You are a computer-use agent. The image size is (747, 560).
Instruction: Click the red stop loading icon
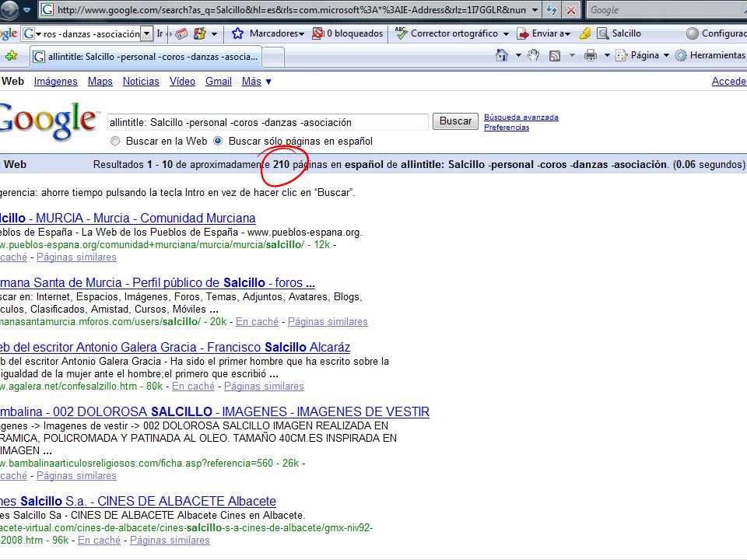click(570, 9)
